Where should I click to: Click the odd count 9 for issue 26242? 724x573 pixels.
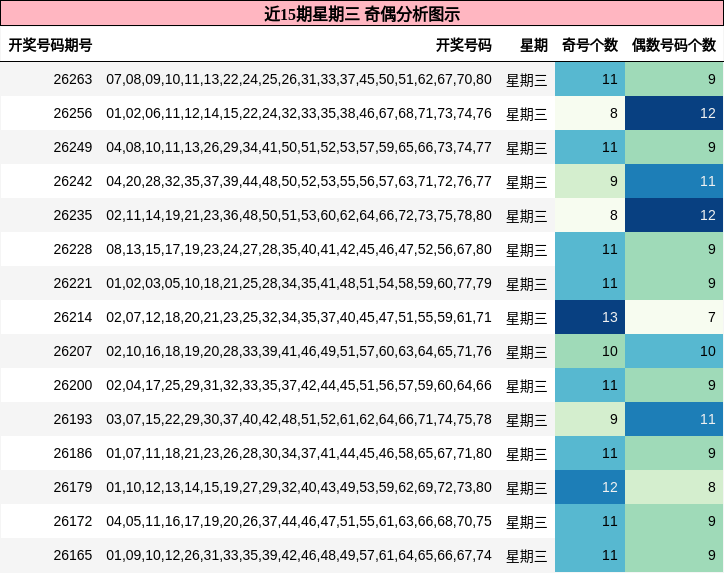(x=590, y=181)
